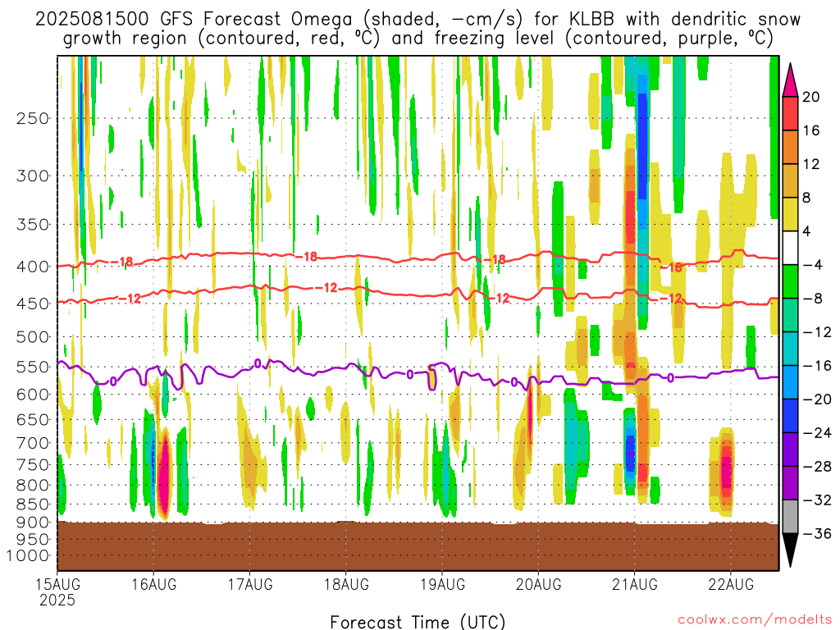This screenshot has height=630, width=840.
Task: Click the colorbar scale value -20
Action: point(817,399)
